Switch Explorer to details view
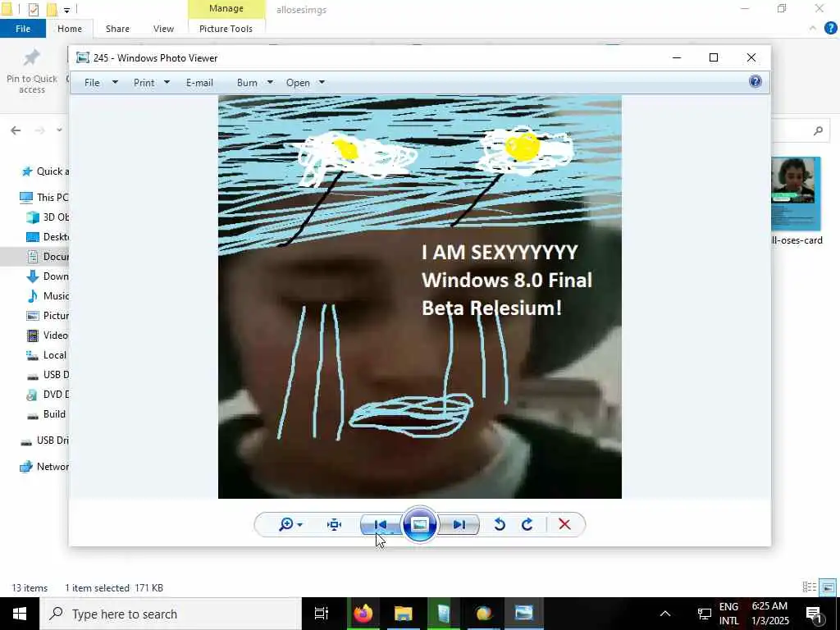840x630 pixels. pos(810,587)
